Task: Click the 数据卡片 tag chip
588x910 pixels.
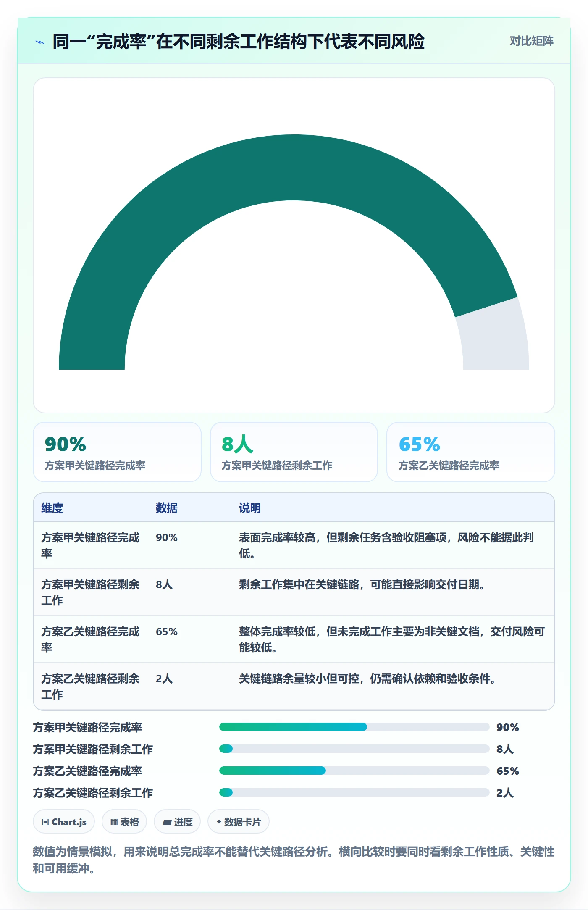Action: pyautogui.click(x=239, y=821)
